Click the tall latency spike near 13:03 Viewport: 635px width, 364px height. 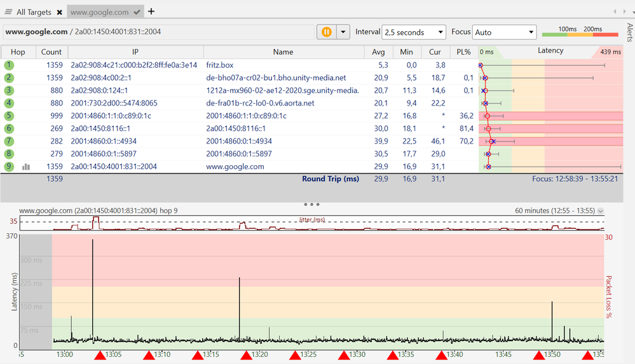pyautogui.click(x=92, y=290)
